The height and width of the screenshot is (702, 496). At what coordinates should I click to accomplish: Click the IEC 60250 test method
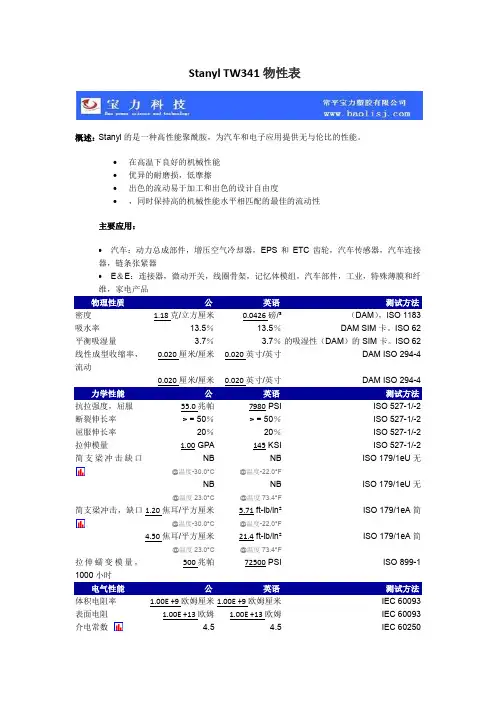click(x=401, y=627)
